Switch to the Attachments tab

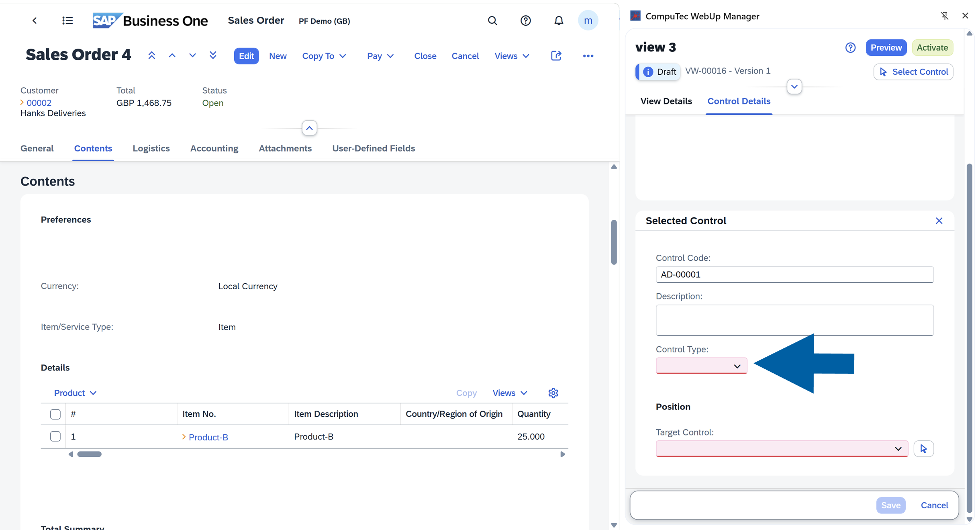[285, 148]
